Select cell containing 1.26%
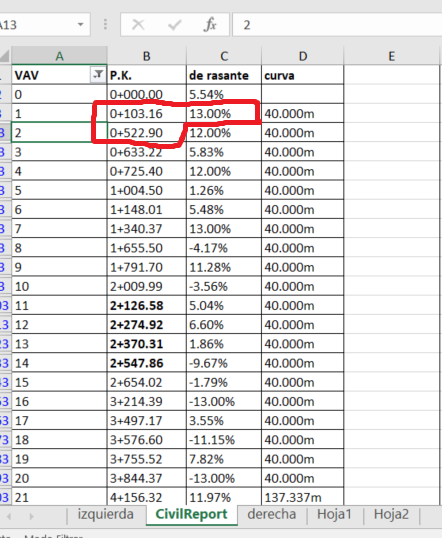The image size is (442, 538). [x=224, y=190]
